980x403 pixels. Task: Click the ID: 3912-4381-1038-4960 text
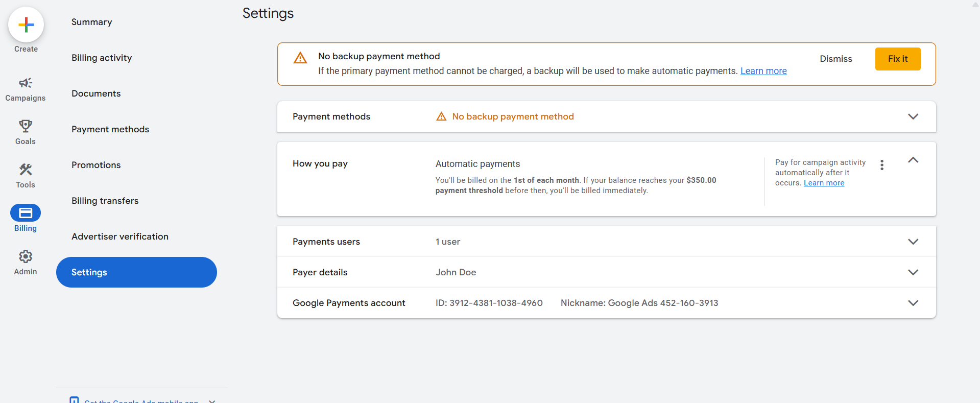pyautogui.click(x=489, y=303)
